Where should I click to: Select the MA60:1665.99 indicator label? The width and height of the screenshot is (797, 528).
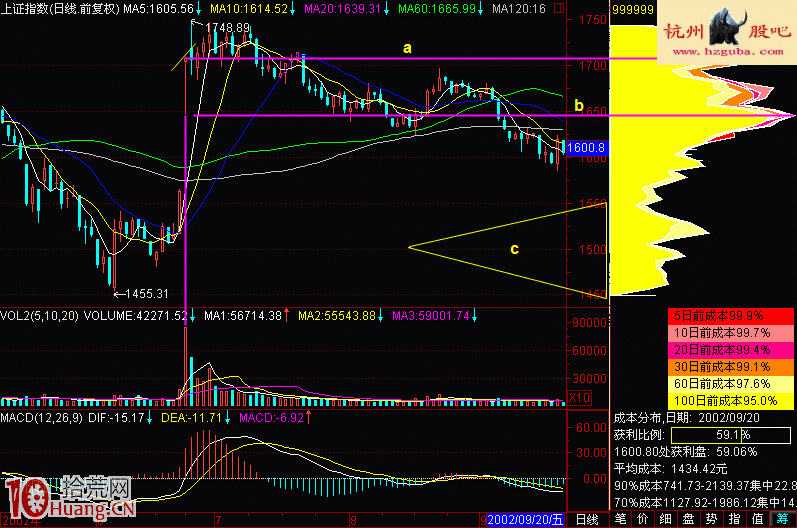point(437,9)
